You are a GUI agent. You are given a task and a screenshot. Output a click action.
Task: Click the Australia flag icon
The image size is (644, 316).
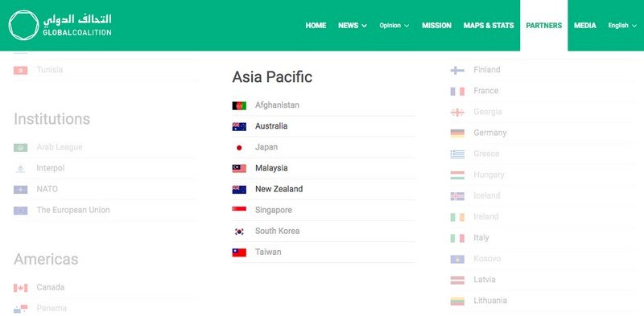(239, 126)
